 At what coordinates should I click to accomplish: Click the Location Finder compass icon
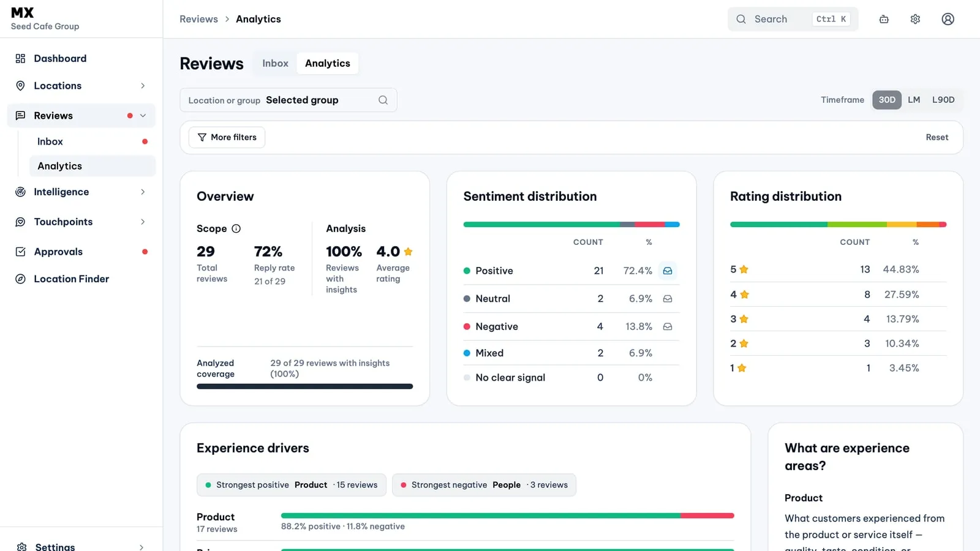pos(20,279)
